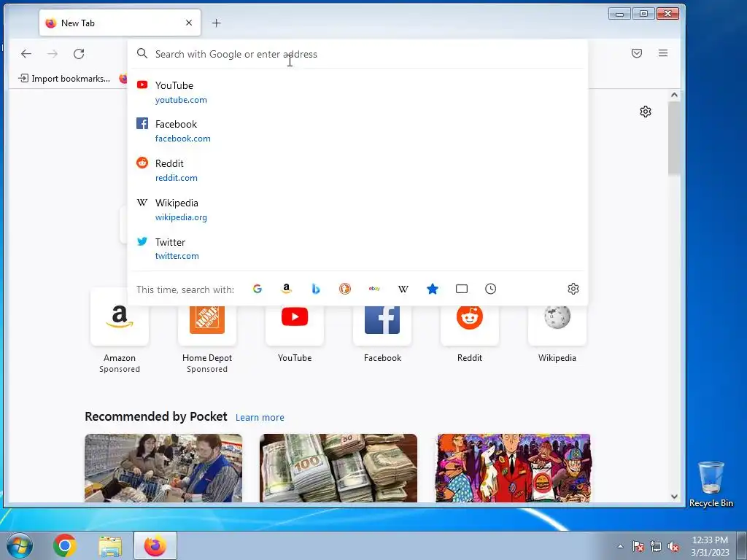This screenshot has width=747, height=560.
Task: Open File Explorer from the taskbar
Action: (x=110, y=545)
